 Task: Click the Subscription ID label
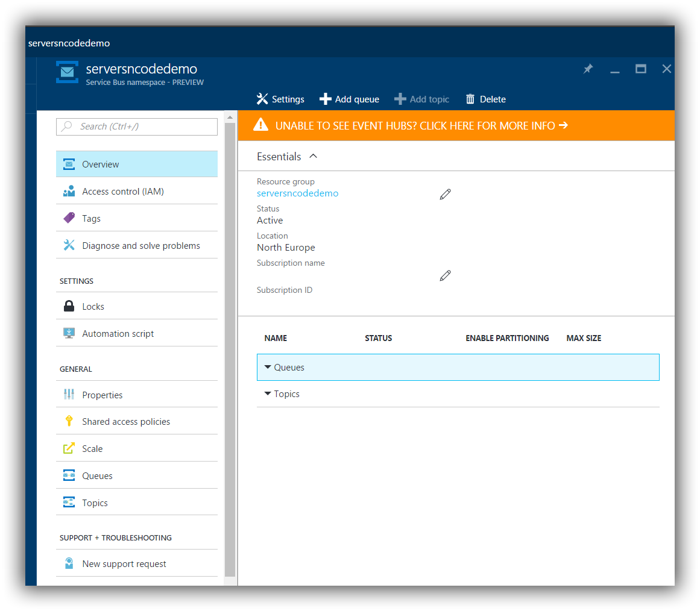[x=285, y=290]
